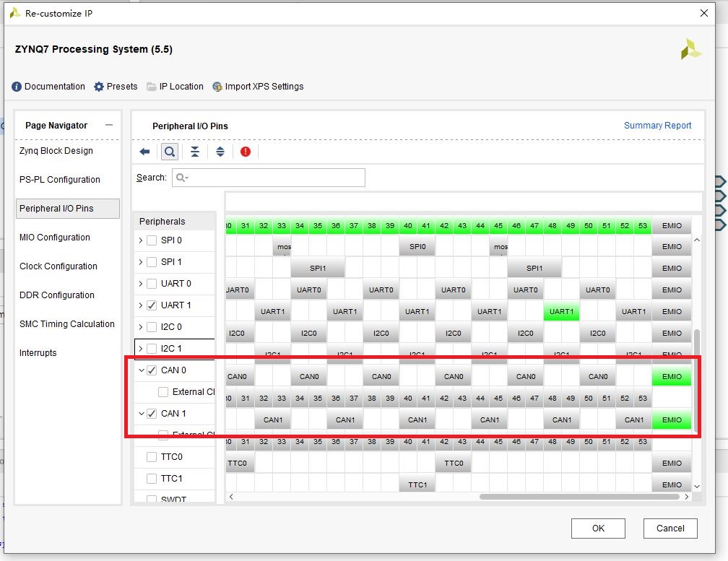728x561 pixels.
Task: Click the vertical scrollbar of pin grid
Action: (696, 380)
